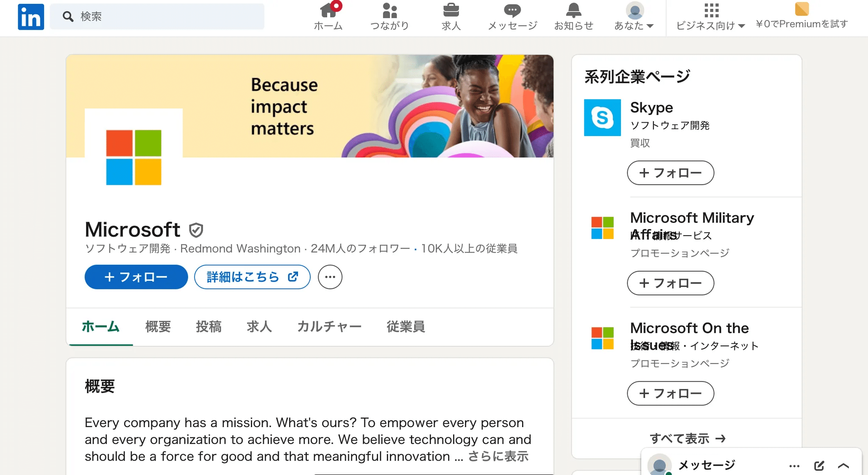This screenshot has height=475, width=868.
Task: Switch to the 概要 (About) tab
Action: click(158, 327)
